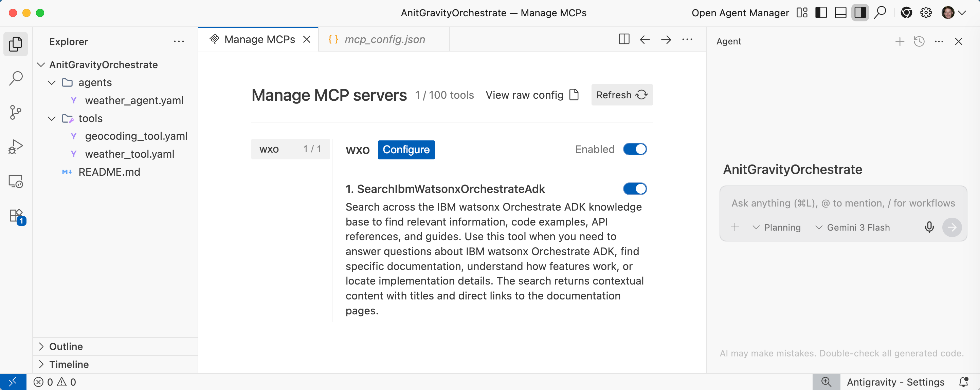
Task: Click the Chrome browser icon in title bar
Action: (906, 13)
